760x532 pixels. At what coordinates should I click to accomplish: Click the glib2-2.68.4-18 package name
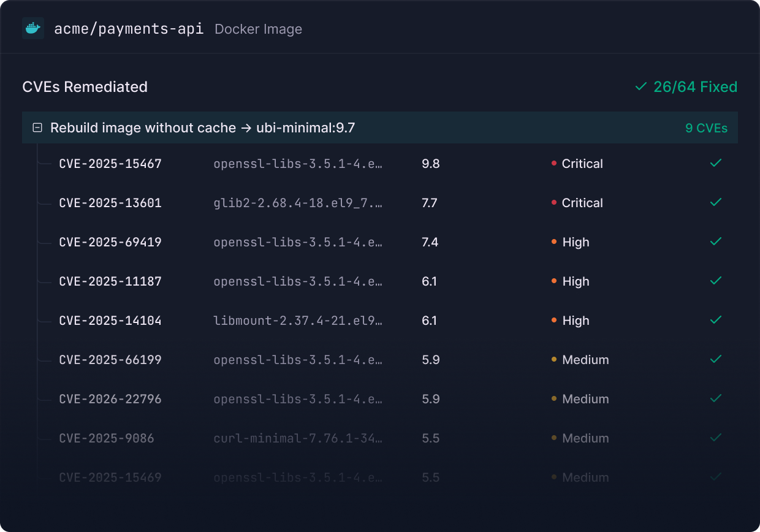coord(298,203)
